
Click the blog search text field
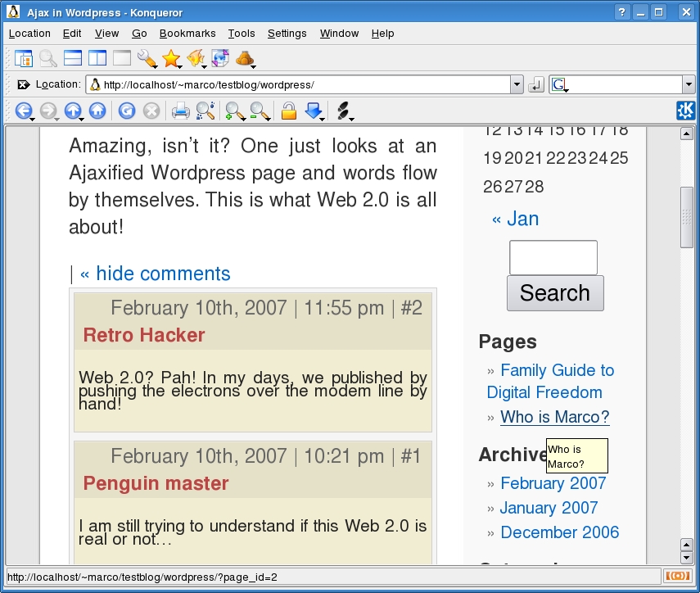click(553, 257)
